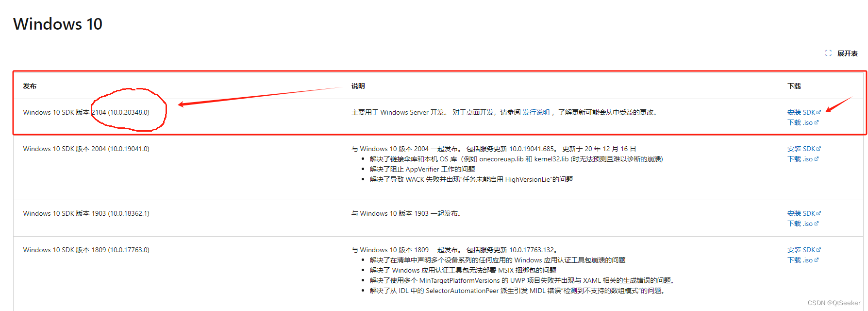The height and width of the screenshot is (311, 868).
Task: Click bullet about WACK 失败 HighVersionLie
Action: (471, 179)
